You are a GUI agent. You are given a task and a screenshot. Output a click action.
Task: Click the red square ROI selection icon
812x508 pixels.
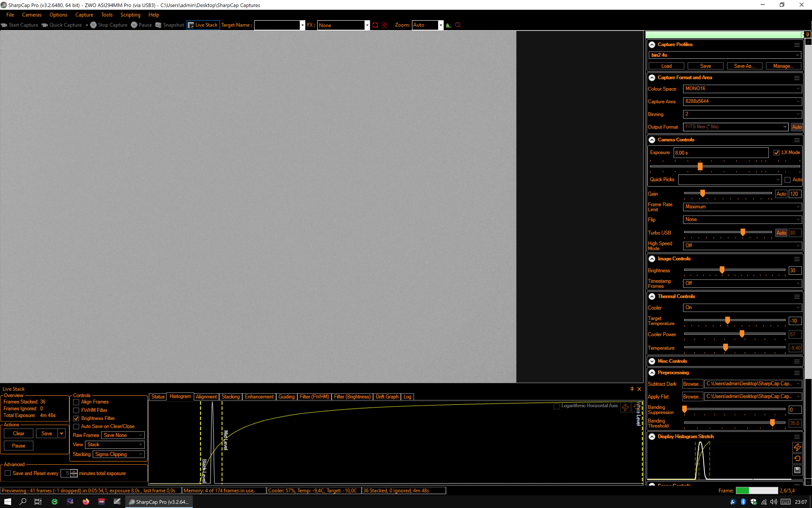375,25
